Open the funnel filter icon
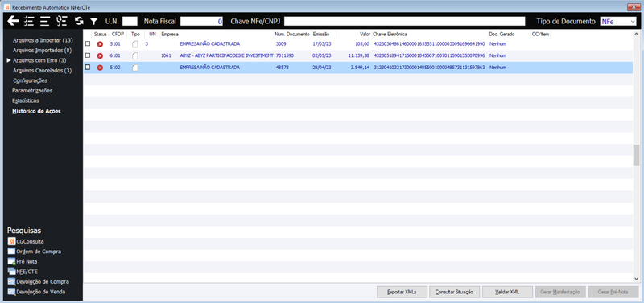644x303 pixels. (x=94, y=22)
